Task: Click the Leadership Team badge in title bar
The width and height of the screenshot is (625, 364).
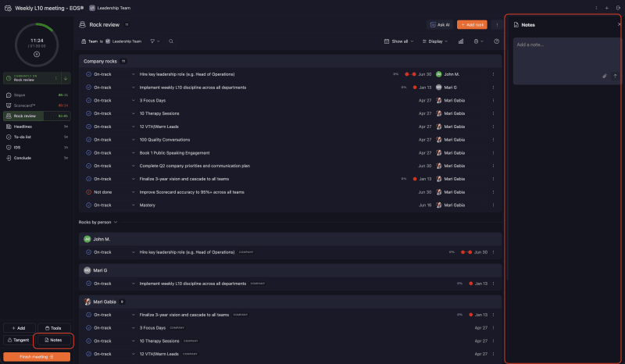Action: (x=109, y=8)
